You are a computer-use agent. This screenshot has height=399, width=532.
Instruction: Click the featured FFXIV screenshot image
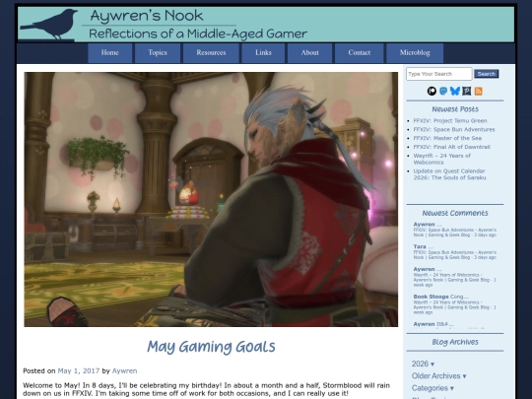[211, 199]
